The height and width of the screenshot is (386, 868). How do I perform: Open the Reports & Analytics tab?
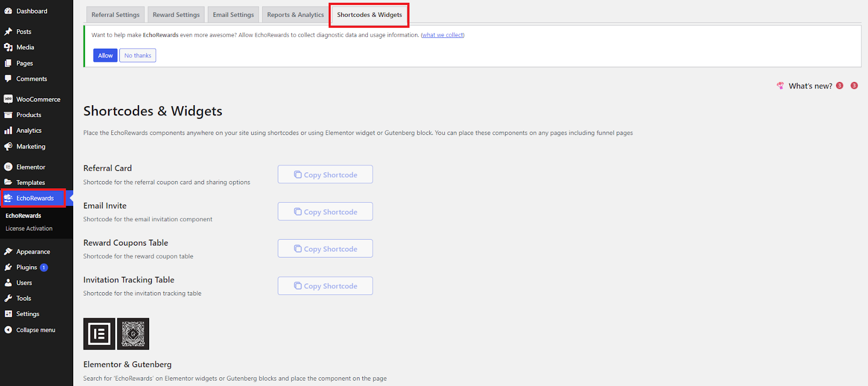(x=295, y=15)
